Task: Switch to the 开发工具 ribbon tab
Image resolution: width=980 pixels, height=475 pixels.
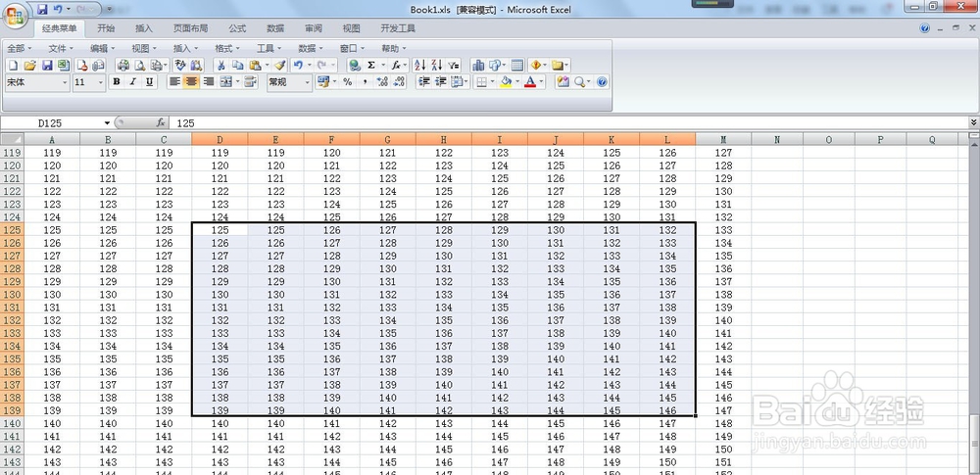Action: [398, 28]
